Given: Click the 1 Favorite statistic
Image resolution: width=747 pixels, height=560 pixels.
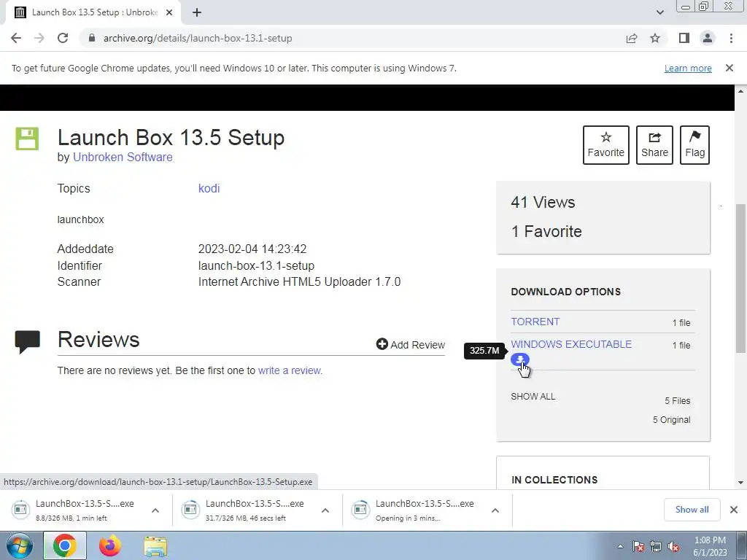Looking at the screenshot, I should click(x=546, y=231).
